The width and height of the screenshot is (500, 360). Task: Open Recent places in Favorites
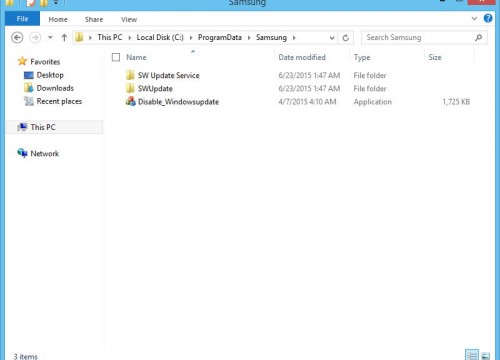pos(59,101)
